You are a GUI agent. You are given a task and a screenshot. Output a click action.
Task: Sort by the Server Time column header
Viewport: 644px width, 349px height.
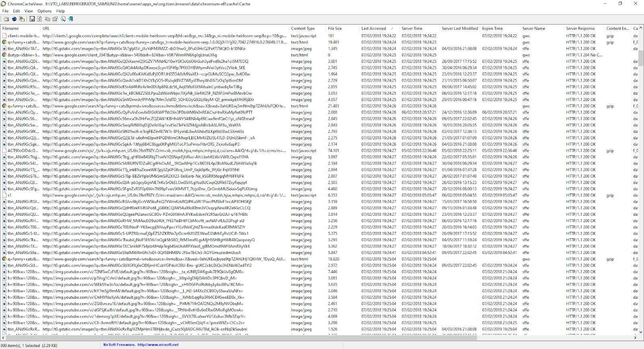[x=419, y=29]
